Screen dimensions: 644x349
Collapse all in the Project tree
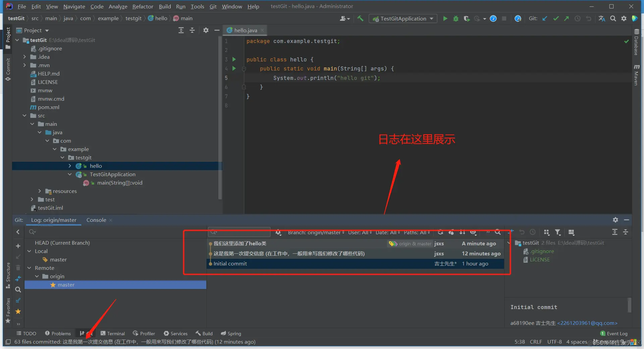click(192, 30)
